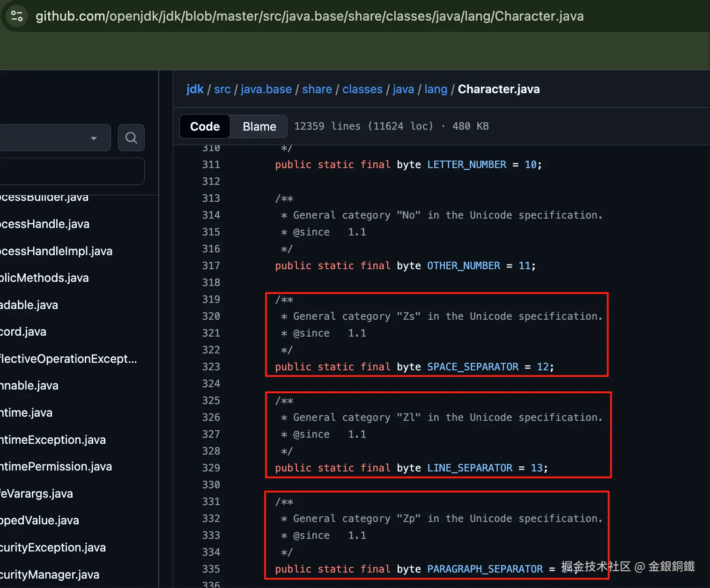The width and height of the screenshot is (710, 588).
Task: Click the search magnifier icon in file sidebar
Action: pyautogui.click(x=131, y=138)
